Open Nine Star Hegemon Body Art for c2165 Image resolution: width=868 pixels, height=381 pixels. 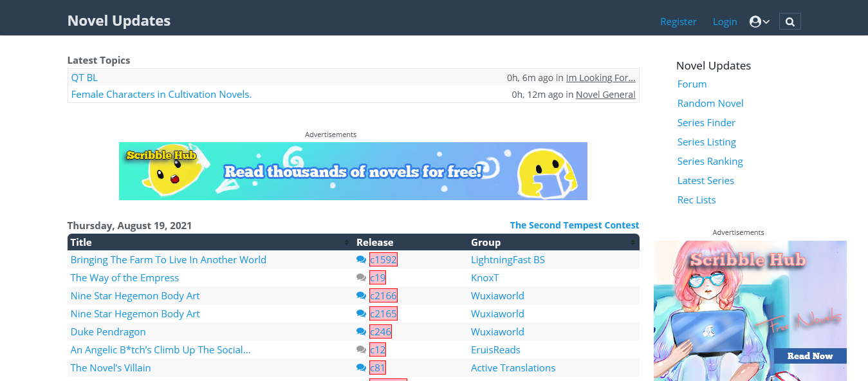(135, 314)
